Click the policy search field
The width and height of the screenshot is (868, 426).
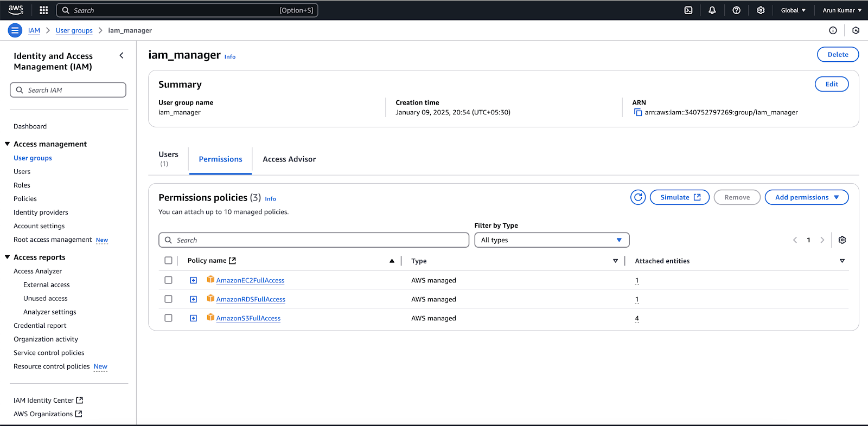pos(314,240)
